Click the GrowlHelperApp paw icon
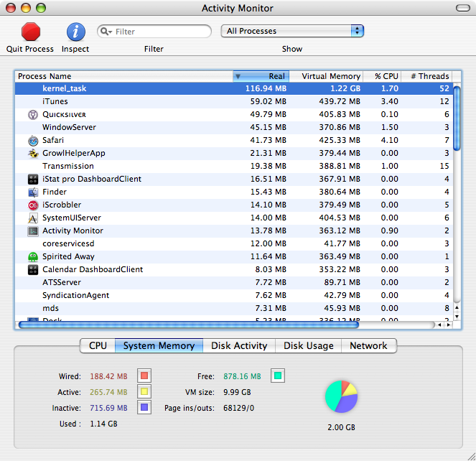 (x=33, y=154)
